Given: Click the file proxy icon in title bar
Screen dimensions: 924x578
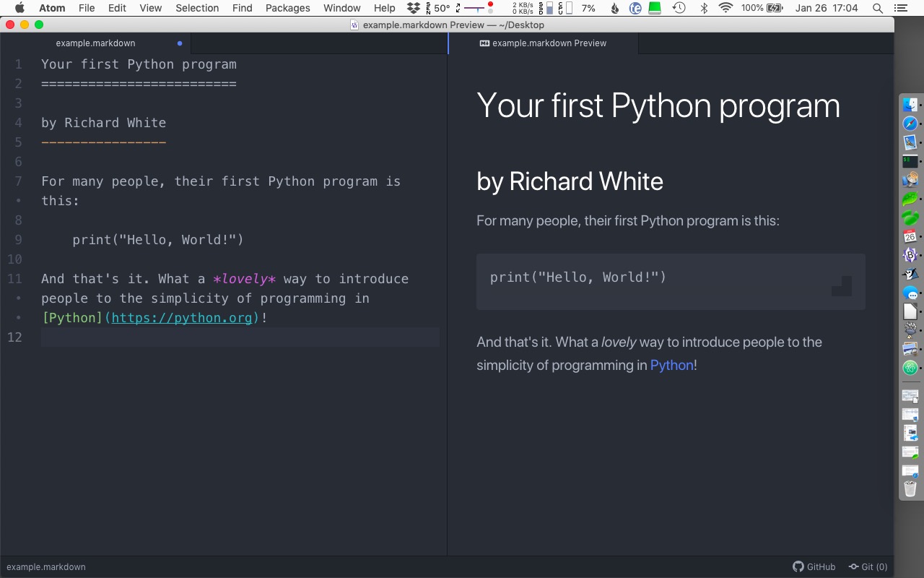Looking at the screenshot, I should point(354,25).
